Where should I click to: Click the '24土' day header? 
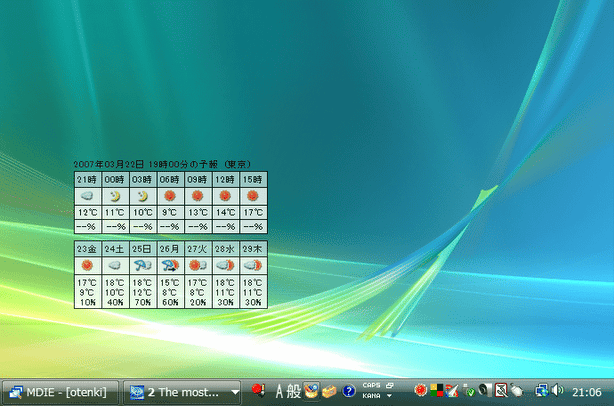115,249
